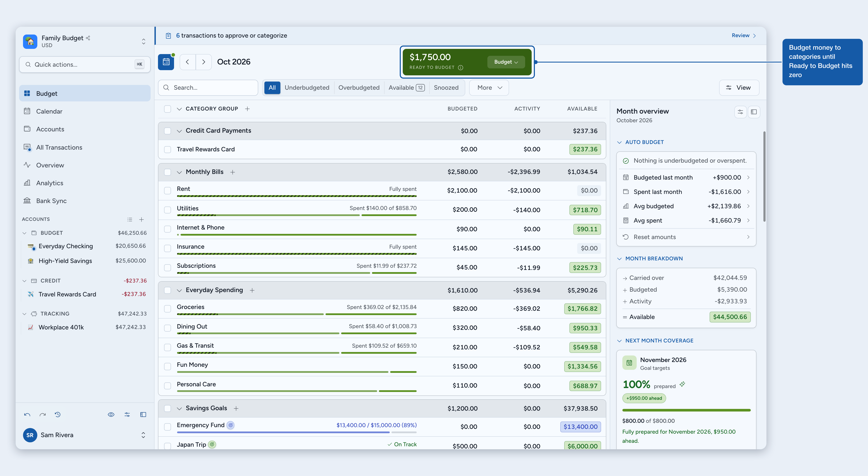
Task: Click the November 2026 coverage progress bar
Action: [x=686, y=410]
